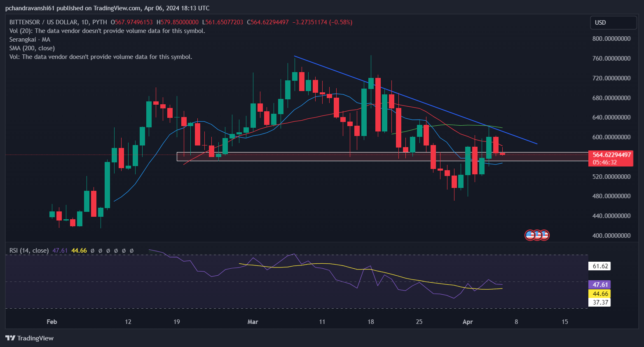Click the '25' date on time axis
Screen dimensions: 644x347
[x=419, y=322]
